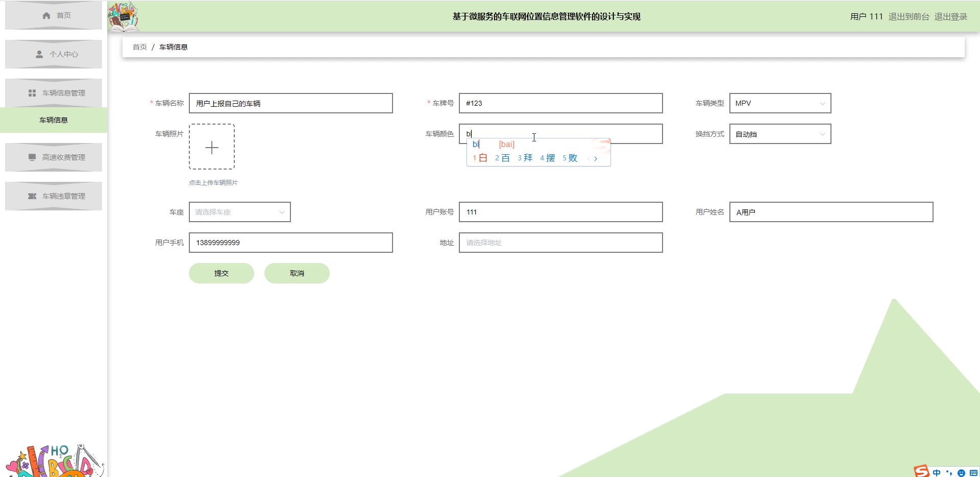Go to next IME candidate page arrow
Viewport: 980px width, 477px height.
point(596,159)
